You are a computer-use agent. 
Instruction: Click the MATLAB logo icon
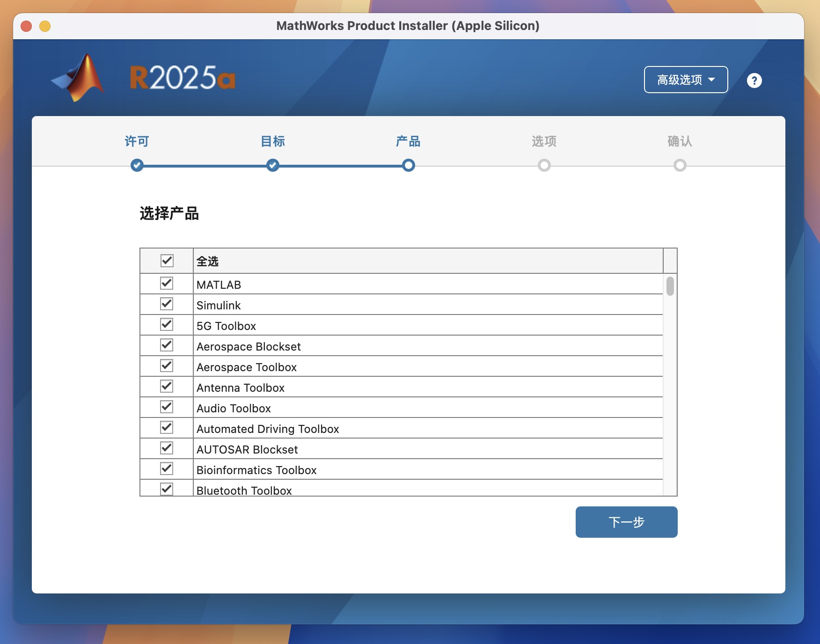tap(78, 77)
